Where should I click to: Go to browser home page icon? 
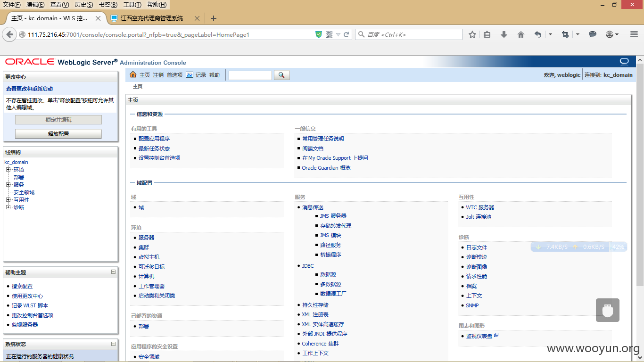[x=521, y=34]
